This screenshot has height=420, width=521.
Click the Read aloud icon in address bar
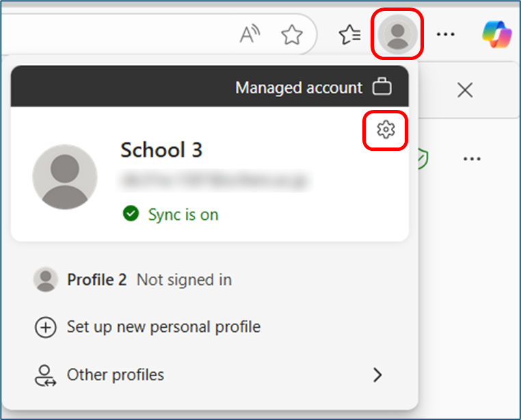coord(250,34)
